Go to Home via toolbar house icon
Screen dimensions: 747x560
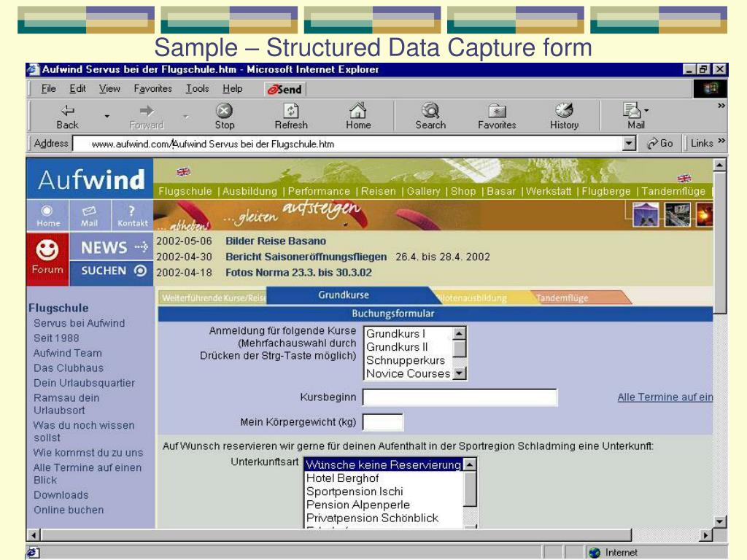(x=358, y=111)
